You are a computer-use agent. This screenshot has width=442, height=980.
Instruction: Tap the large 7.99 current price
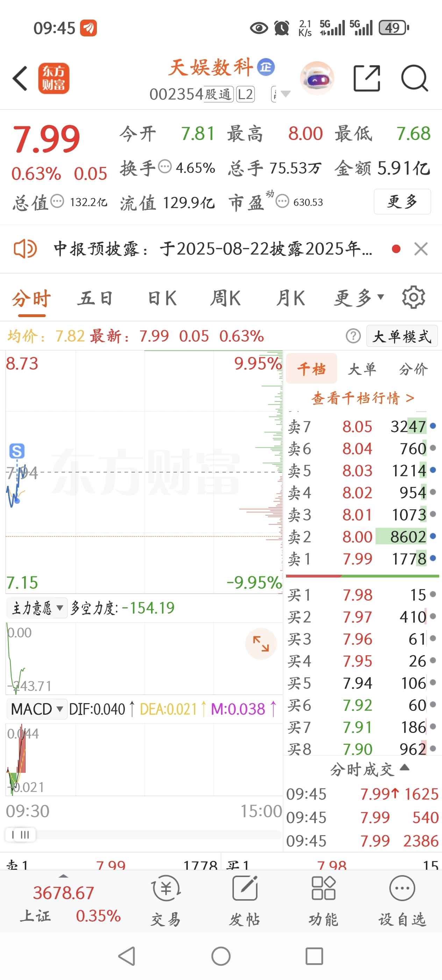(x=47, y=139)
